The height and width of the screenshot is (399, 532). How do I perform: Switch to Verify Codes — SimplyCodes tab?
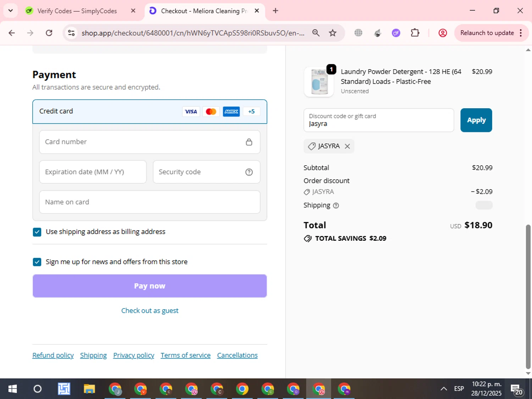pos(77,11)
